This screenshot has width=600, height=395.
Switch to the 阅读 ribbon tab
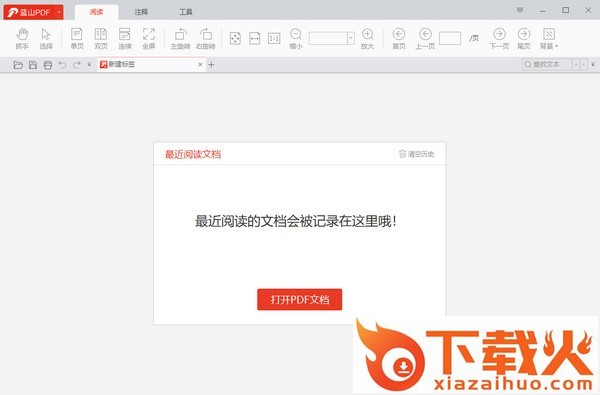tap(96, 12)
